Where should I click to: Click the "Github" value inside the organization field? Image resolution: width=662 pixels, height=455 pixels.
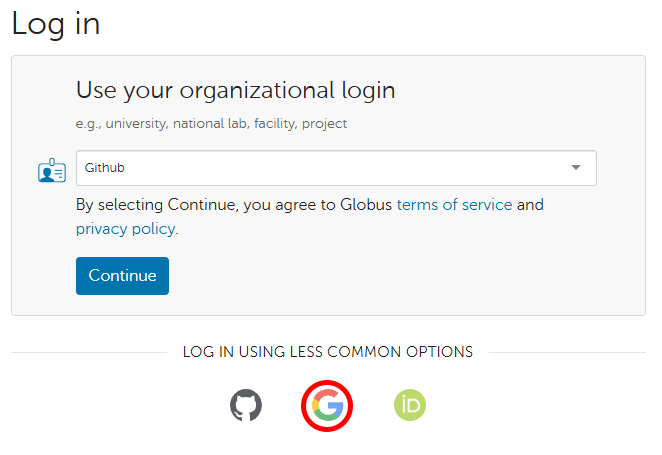pos(104,168)
